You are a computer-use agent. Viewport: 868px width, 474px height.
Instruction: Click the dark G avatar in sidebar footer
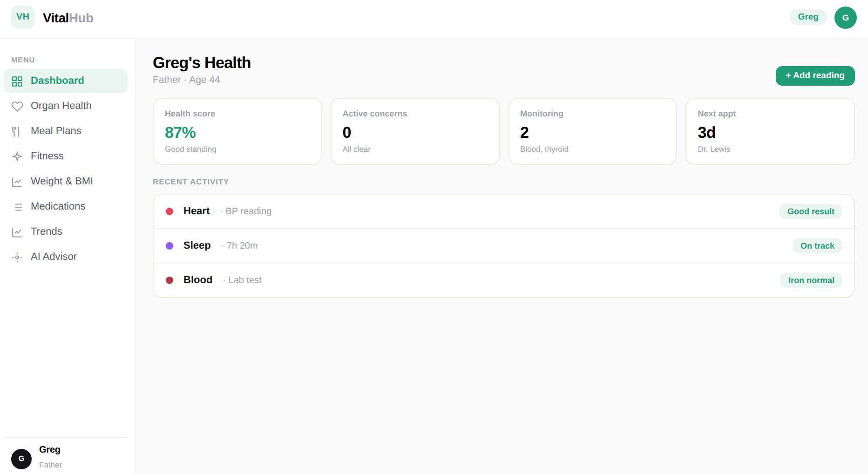point(21,459)
